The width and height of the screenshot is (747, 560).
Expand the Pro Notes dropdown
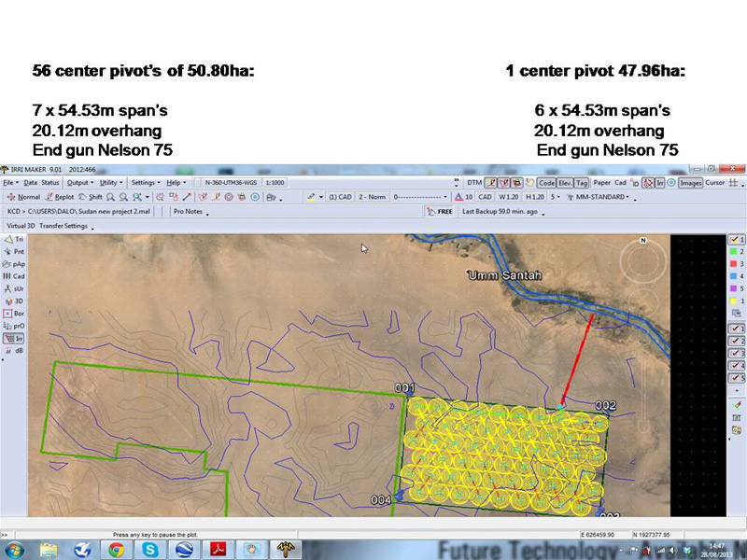tap(190, 212)
